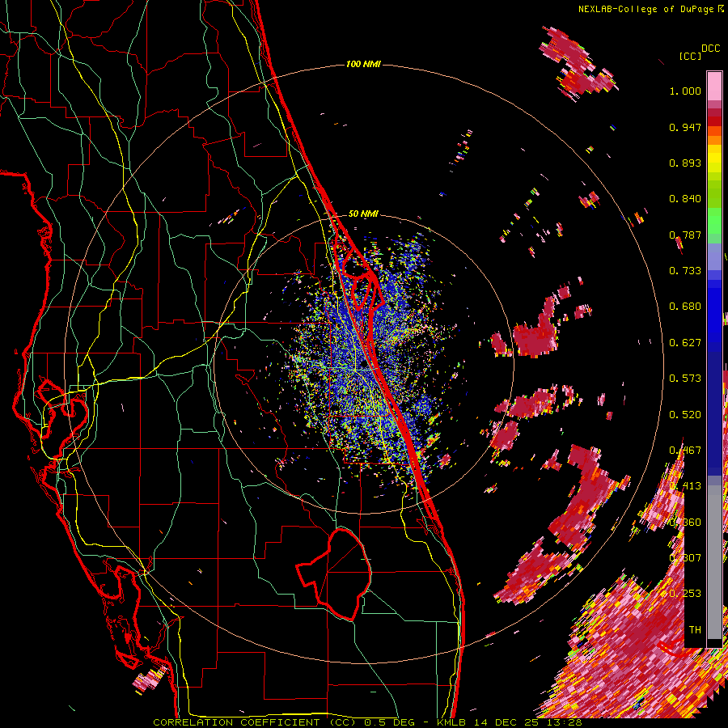Click the CORRELATION COEFFICIENT (CC) product title
The width and height of the screenshot is (728, 728).
[x=254, y=722]
